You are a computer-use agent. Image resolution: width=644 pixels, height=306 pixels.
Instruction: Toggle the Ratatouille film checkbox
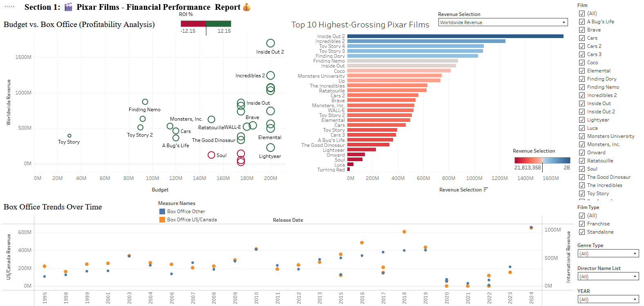pyautogui.click(x=582, y=161)
